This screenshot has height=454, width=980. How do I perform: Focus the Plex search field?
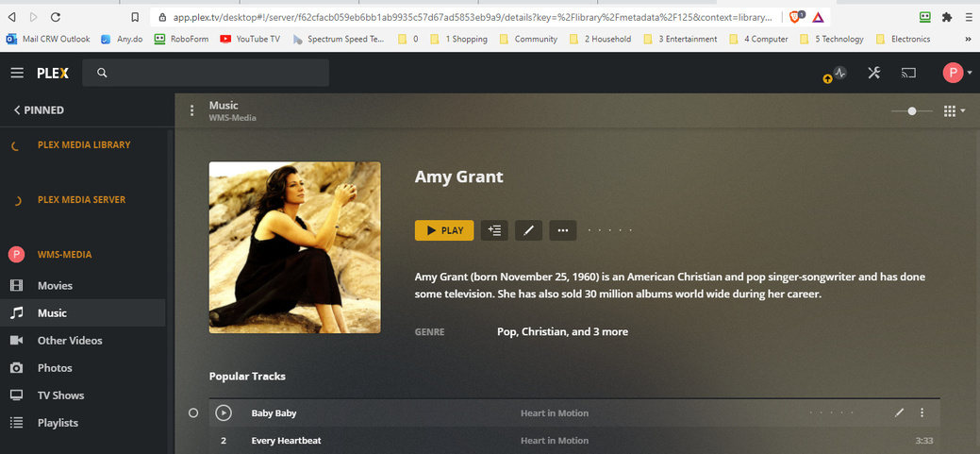pyautogui.click(x=206, y=74)
